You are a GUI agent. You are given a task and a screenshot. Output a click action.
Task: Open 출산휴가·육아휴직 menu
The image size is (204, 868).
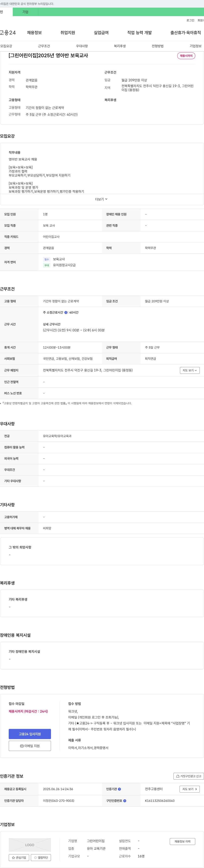(x=186, y=33)
